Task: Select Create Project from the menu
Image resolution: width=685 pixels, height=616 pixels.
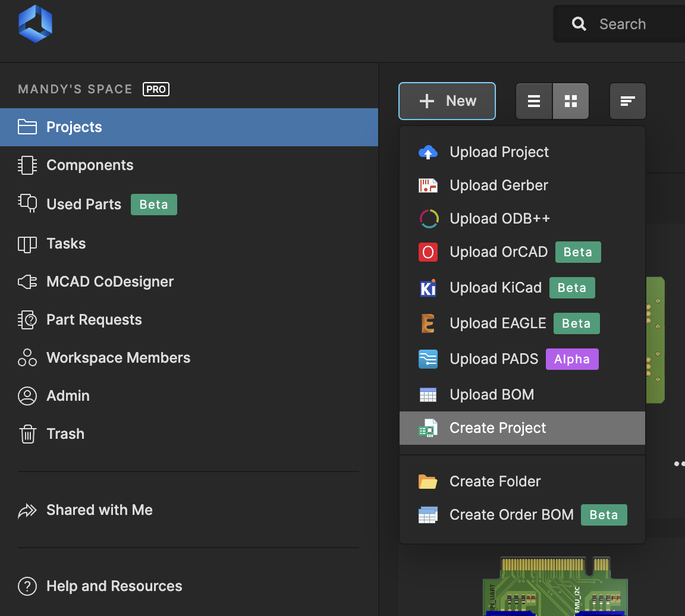Action: [x=498, y=428]
